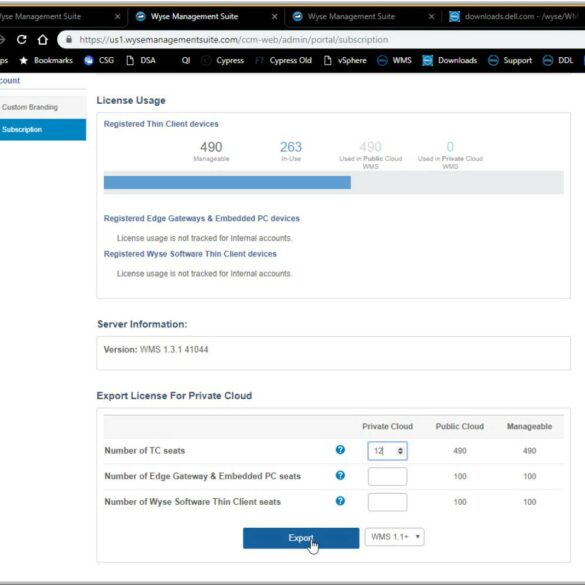
Task: Click the Private Cloud column header
Action: pos(387,426)
